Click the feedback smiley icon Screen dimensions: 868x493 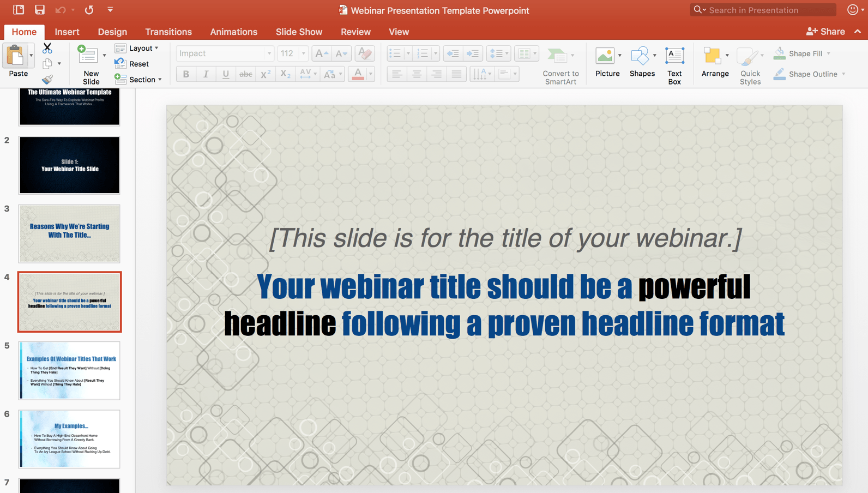tap(853, 10)
